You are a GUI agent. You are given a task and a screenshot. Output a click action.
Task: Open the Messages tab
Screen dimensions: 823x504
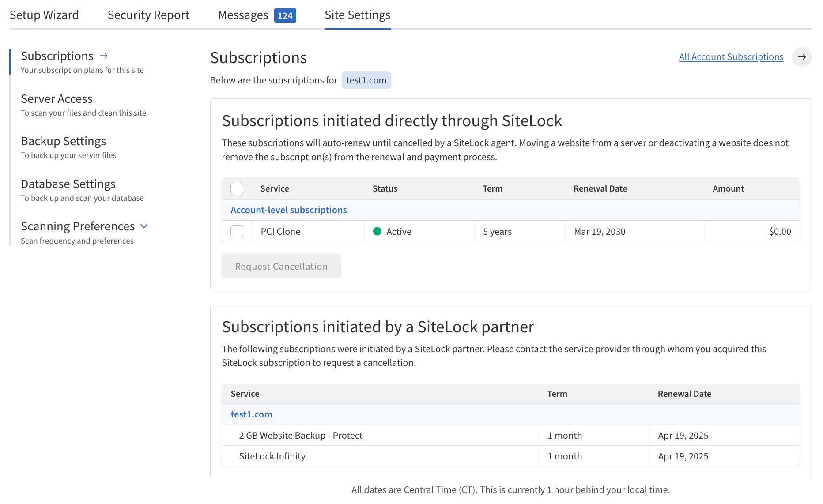pyautogui.click(x=243, y=15)
